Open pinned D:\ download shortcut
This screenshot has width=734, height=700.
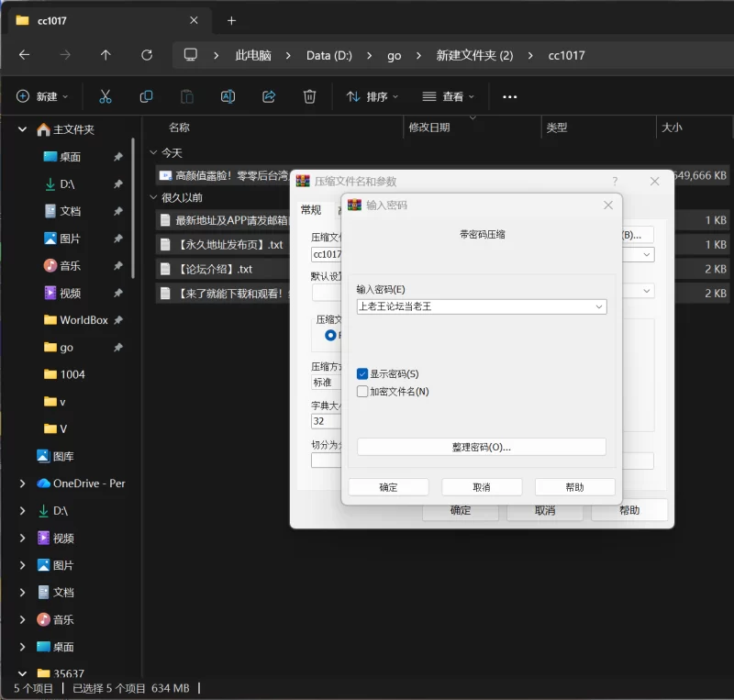tap(60, 184)
